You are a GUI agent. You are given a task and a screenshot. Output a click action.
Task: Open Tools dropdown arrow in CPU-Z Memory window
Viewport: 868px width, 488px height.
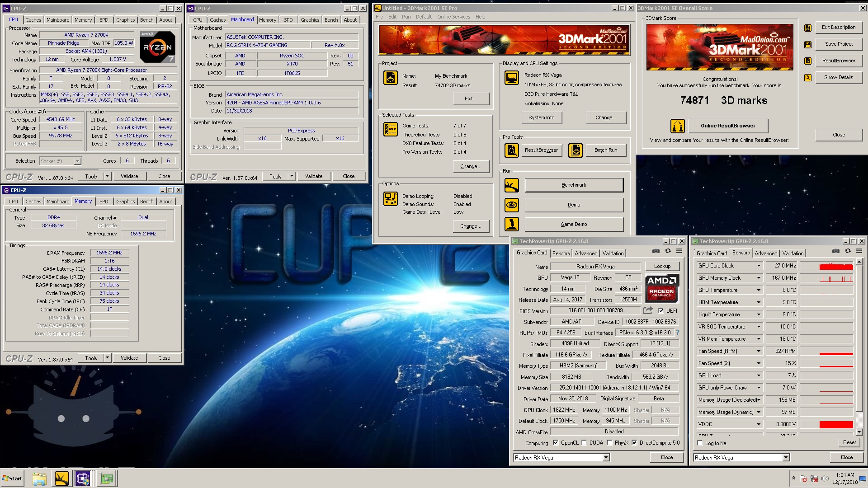pos(107,358)
